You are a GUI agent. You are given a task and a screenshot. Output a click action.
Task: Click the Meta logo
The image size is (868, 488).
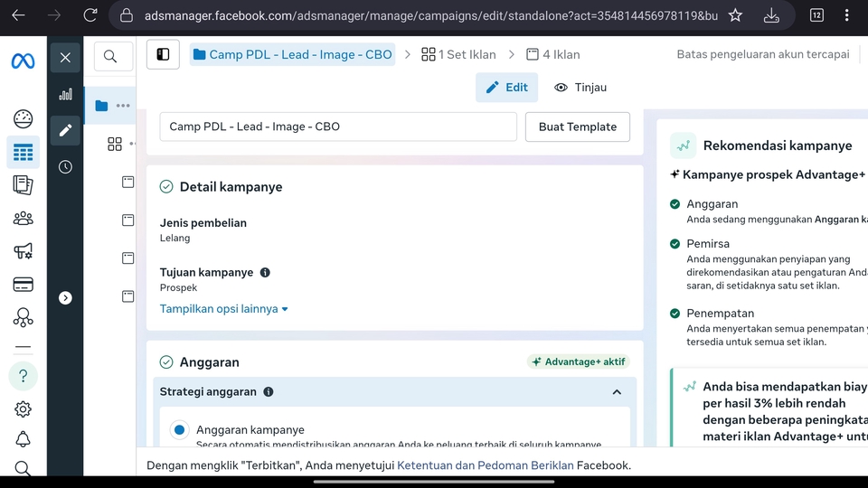tap(23, 61)
